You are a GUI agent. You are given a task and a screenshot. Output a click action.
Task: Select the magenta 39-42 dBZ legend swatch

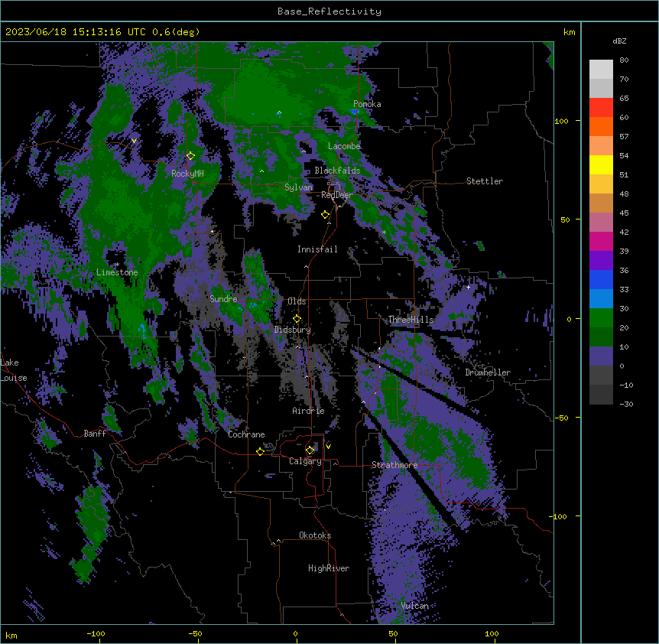pyautogui.click(x=601, y=241)
